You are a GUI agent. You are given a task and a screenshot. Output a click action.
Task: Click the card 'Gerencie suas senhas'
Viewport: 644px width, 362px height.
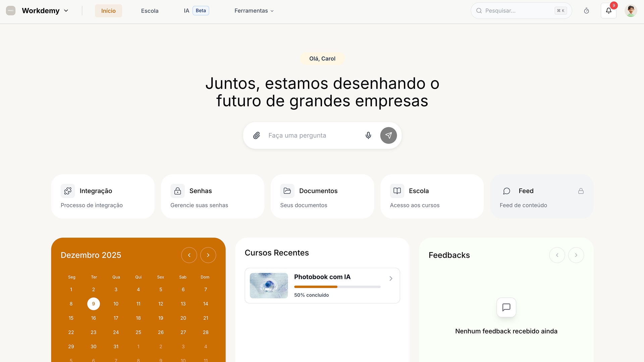pyautogui.click(x=199, y=205)
